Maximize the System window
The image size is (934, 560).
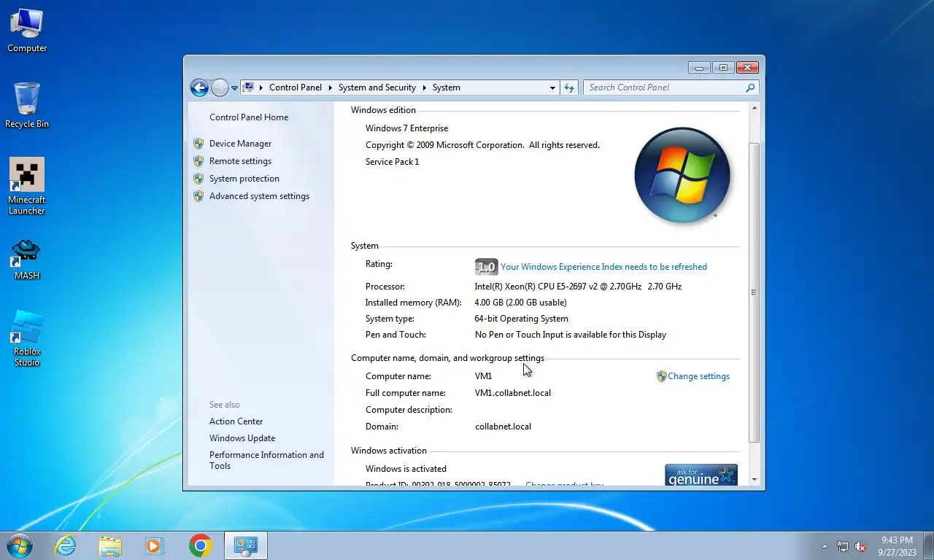pyautogui.click(x=723, y=68)
